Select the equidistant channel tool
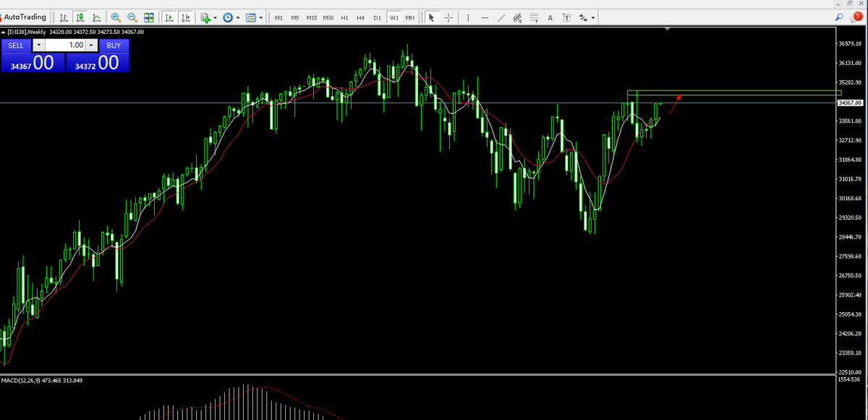 [x=517, y=17]
